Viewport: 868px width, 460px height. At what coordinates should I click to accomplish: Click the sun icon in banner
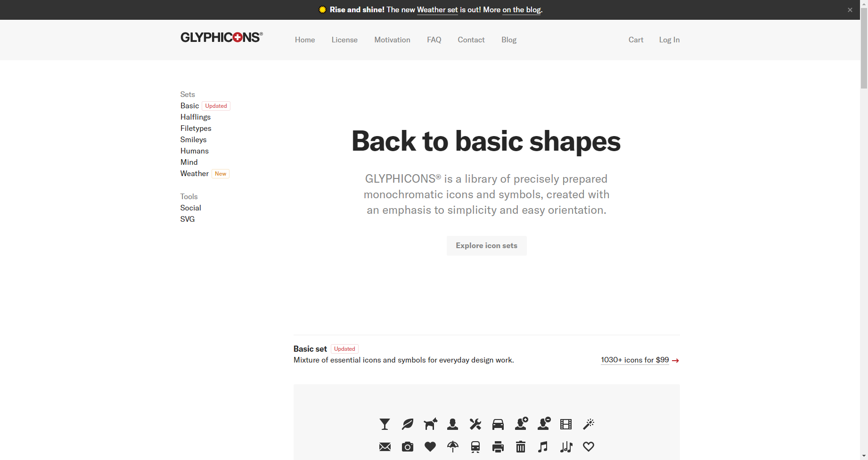pyautogui.click(x=322, y=9)
